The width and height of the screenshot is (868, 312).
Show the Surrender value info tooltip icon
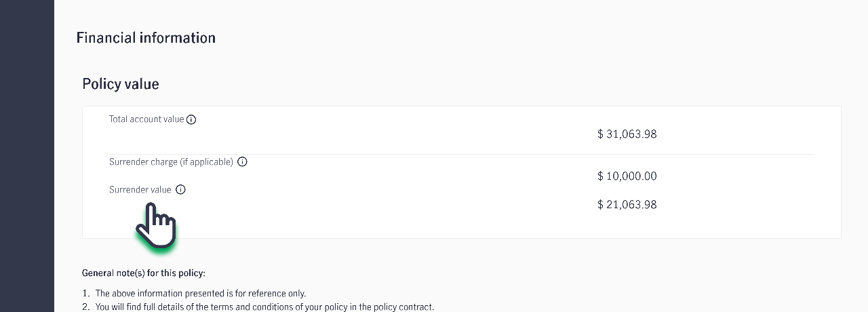(x=180, y=190)
